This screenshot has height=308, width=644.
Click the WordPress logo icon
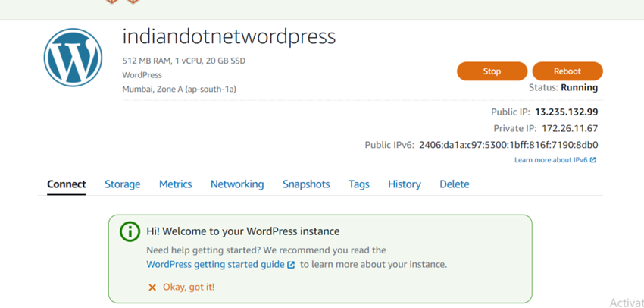point(73,58)
